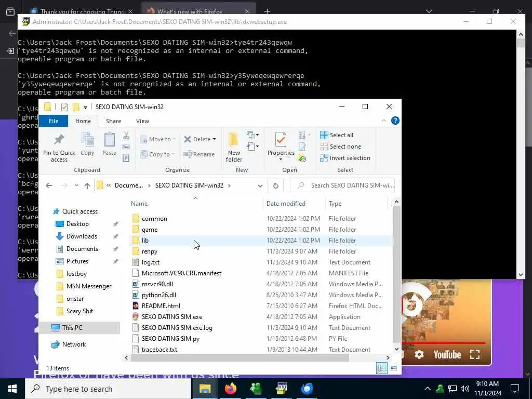Click the Explorer horizontal scrollbar
Screen dimensions: 532x399
pos(240,357)
